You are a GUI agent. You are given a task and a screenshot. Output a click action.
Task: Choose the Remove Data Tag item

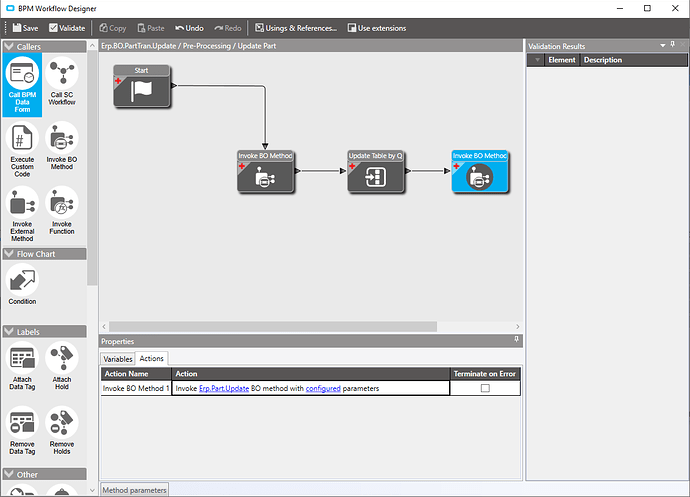coord(22,431)
